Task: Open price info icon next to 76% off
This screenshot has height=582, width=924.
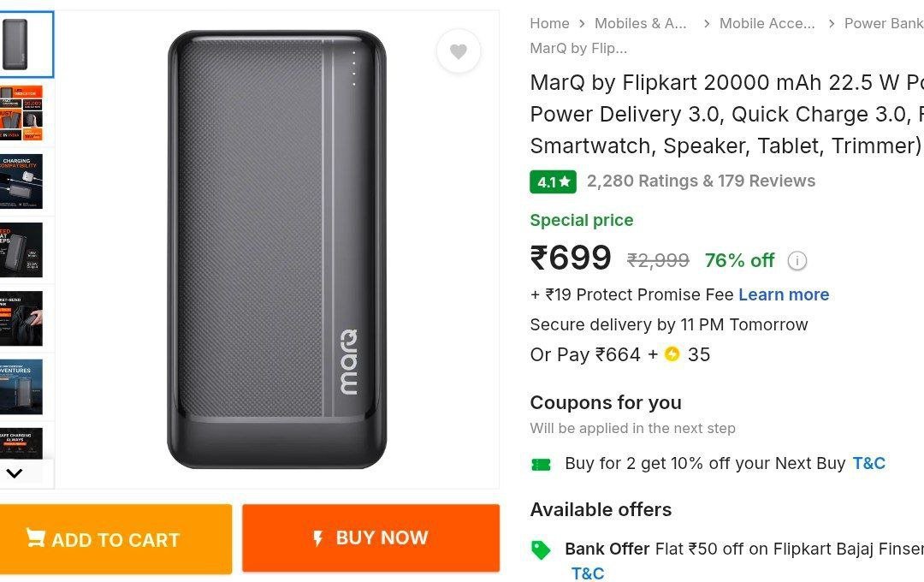Action: (797, 261)
